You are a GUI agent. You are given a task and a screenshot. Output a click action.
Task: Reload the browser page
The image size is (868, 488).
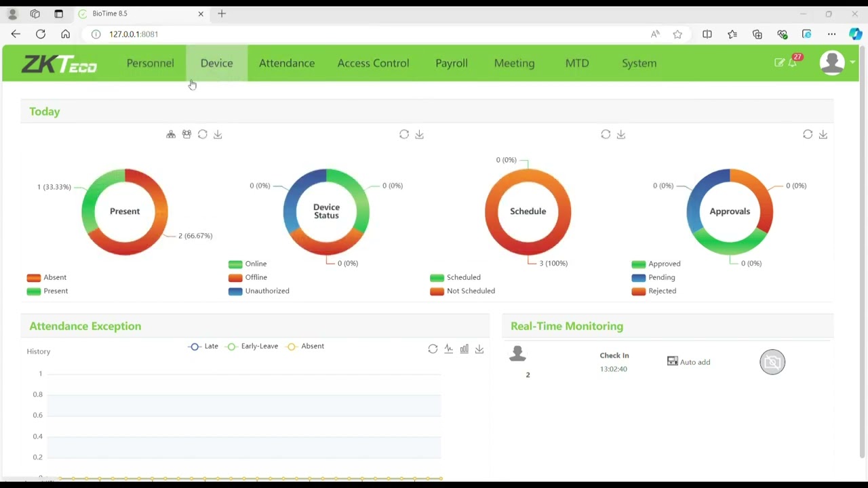[x=41, y=34]
